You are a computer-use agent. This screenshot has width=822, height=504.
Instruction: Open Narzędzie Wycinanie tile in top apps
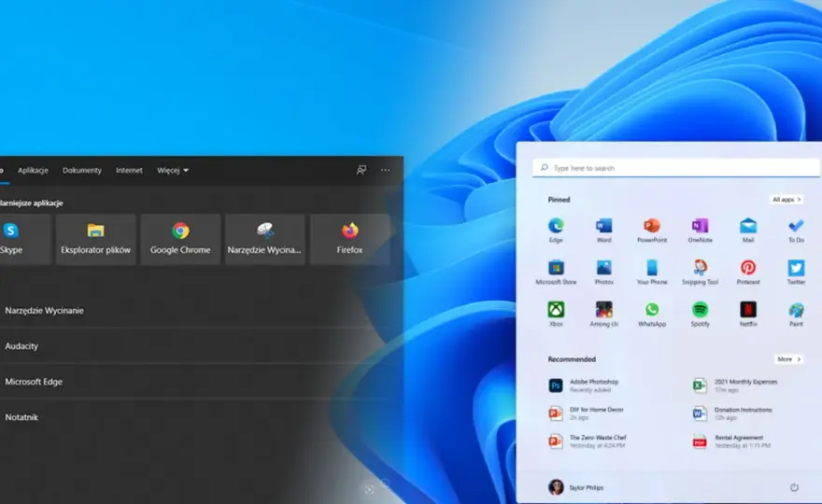(x=264, y=239)
